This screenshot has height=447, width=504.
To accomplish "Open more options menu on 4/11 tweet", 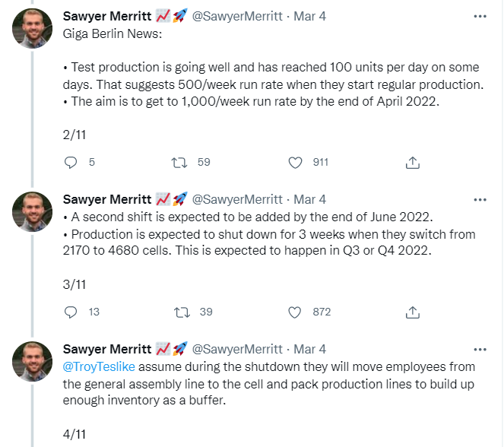I will tap(480, 350).
